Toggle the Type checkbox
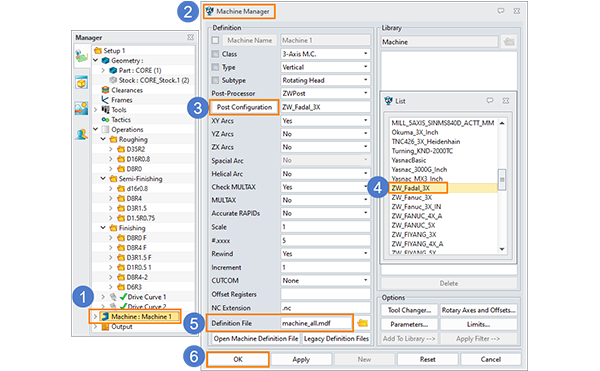 coord(215,67)
